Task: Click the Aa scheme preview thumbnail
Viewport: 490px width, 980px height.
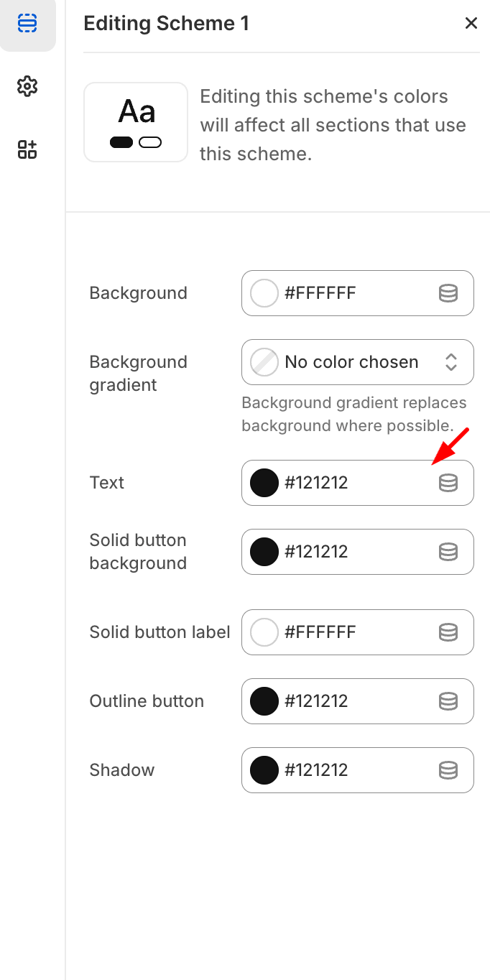Action: click(x=136, y=122)
